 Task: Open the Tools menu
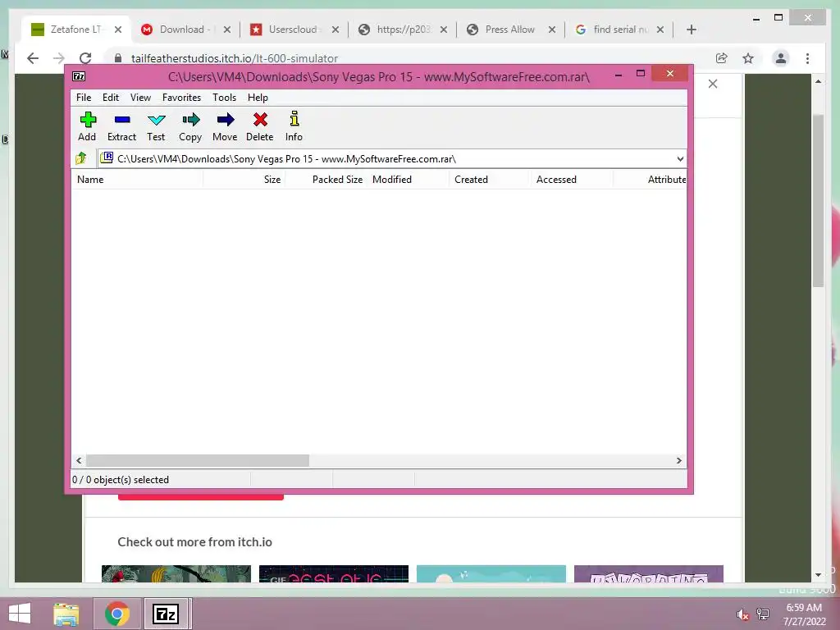click(225, 98)
